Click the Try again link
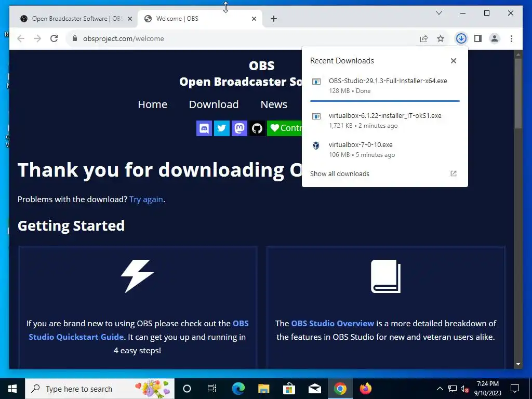 [x=146, y=199]
